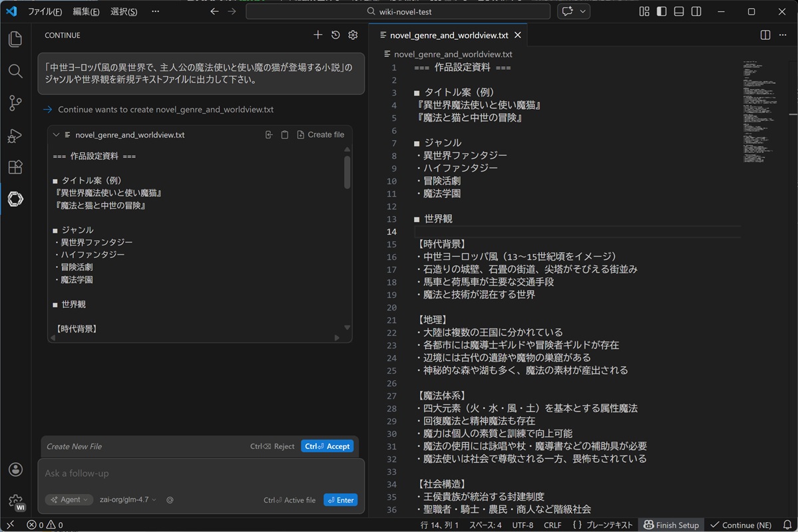Viewport: 798px width, 532px height.
Task: Open the Extensions view
Action: point(15,167)
